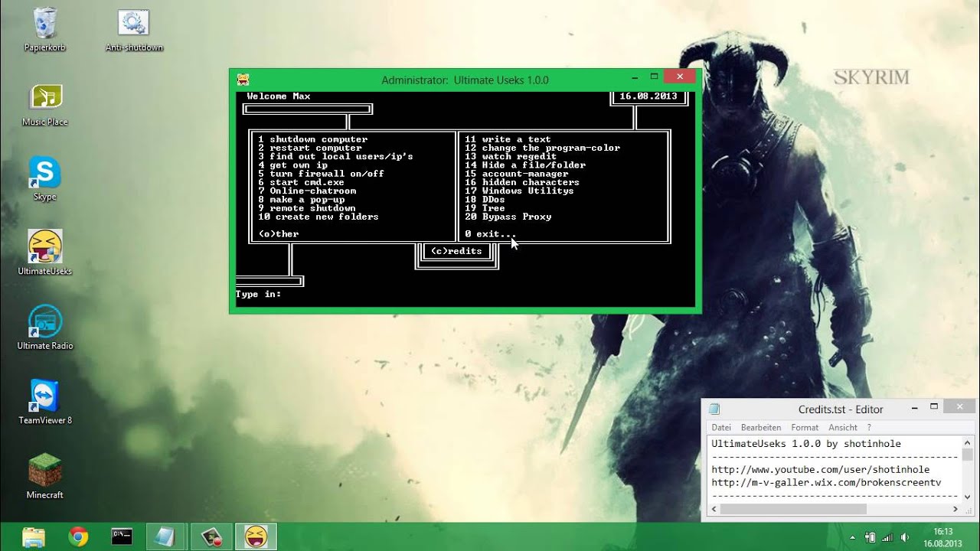980x551 pixels.
Task: Open the Ansicht menu in Editor
Action: (x=843, y=428)
